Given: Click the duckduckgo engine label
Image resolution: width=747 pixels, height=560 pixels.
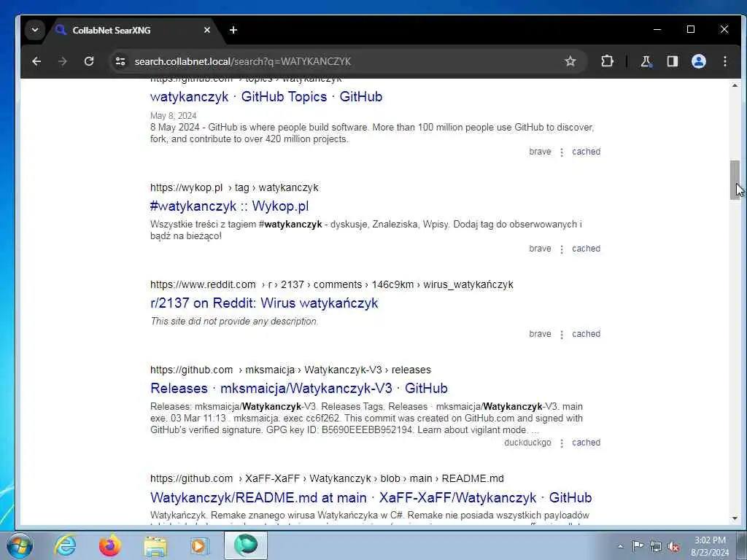Looking at the screenshot, I should [x=527, y=443].
